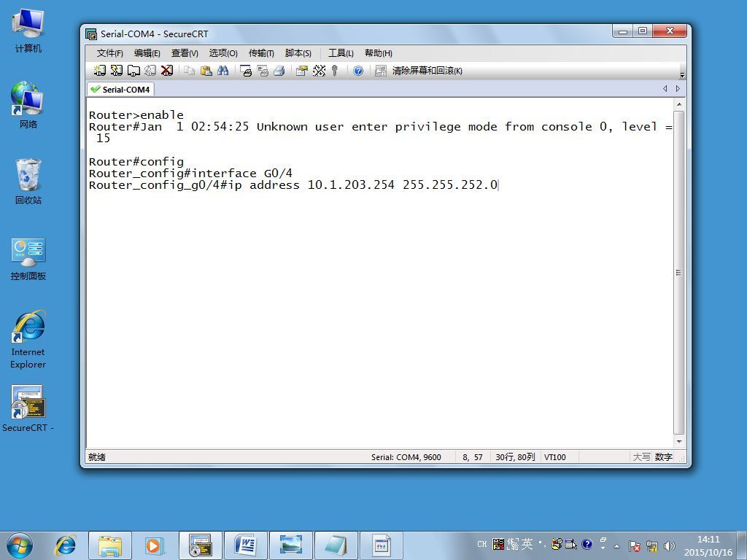Click the blue Help question mark toolbar icon
This screenshot has height=560, width=747.
click(x=358, y=71)
